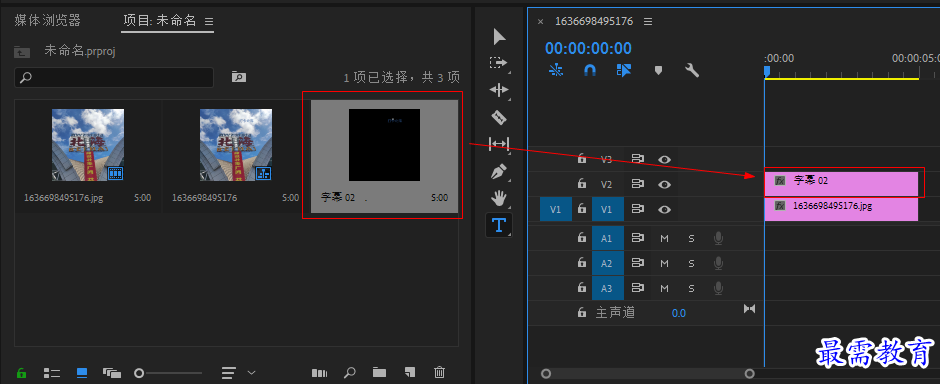Toggle insert sequences as nests icon

coord(556,71)
